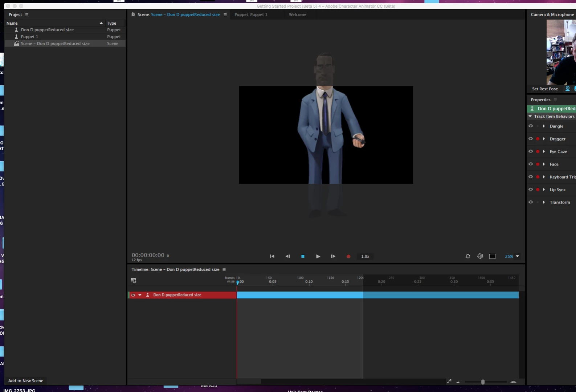This screenshot has width=576, height=392.
Task: Expand the Lip Sync behavior
Action: pos(544,189)
